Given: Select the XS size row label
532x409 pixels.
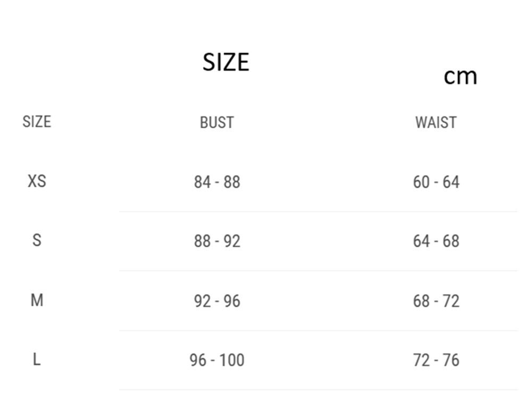Looking at the screenshot, I should (37, 181).
